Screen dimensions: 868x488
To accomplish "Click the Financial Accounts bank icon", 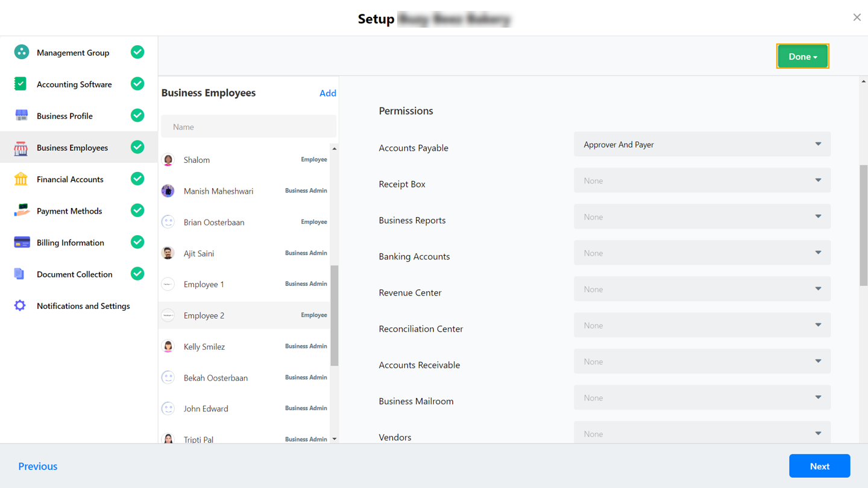I will (x=21, y=179).
